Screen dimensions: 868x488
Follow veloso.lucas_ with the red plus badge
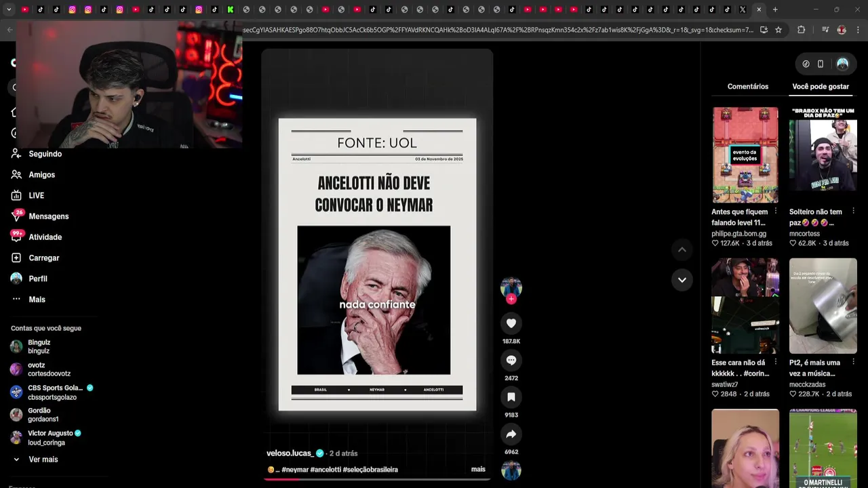511,299
